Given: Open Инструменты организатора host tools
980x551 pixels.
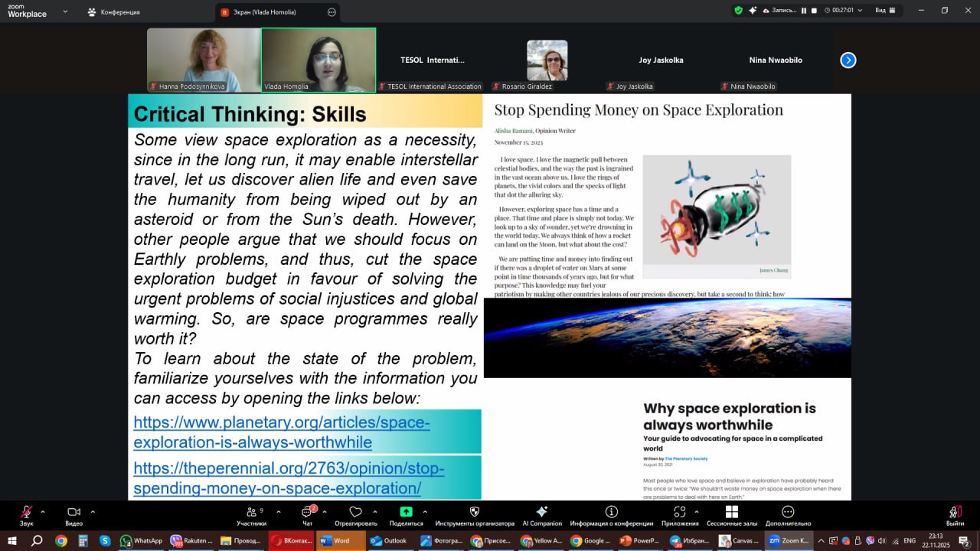Looking at the screenshot, I should (x=474, y=512).
